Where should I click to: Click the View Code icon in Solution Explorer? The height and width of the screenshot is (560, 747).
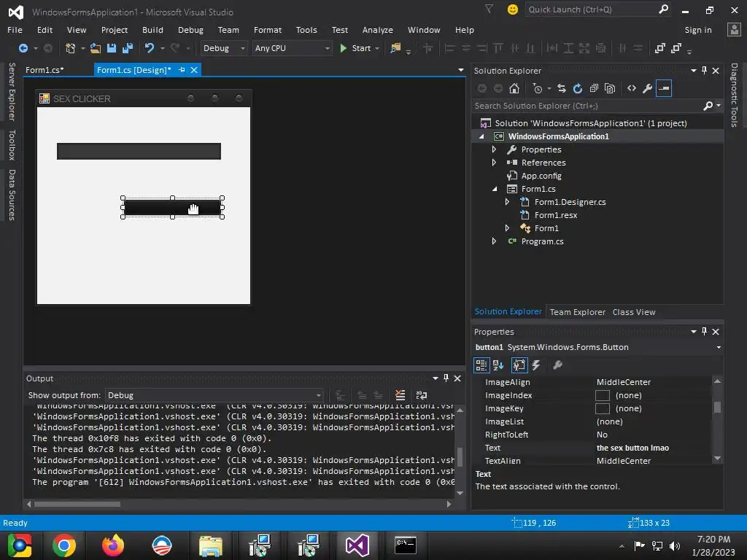(x=632, y=88)
